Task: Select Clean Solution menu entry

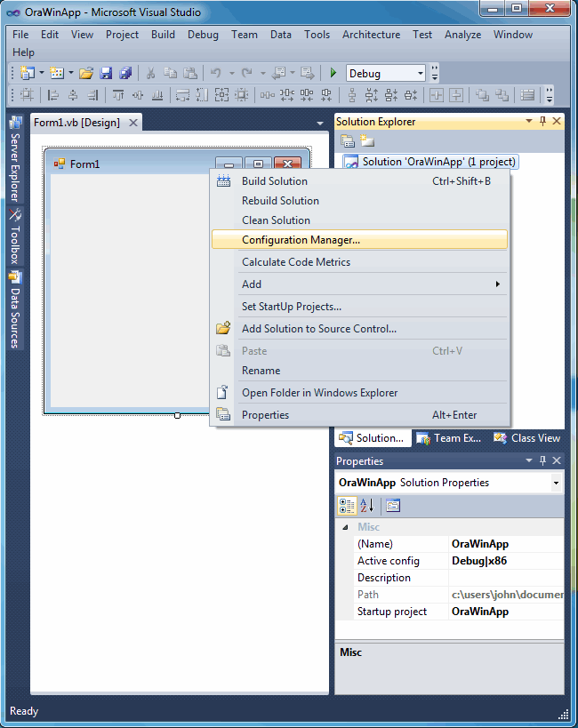Action: [359, 220]
